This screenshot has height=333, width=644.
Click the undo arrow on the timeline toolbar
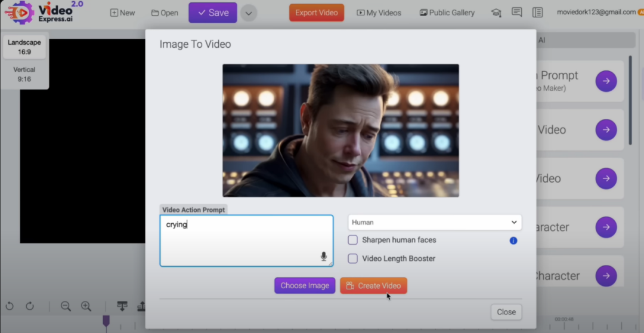click(10, 306)
